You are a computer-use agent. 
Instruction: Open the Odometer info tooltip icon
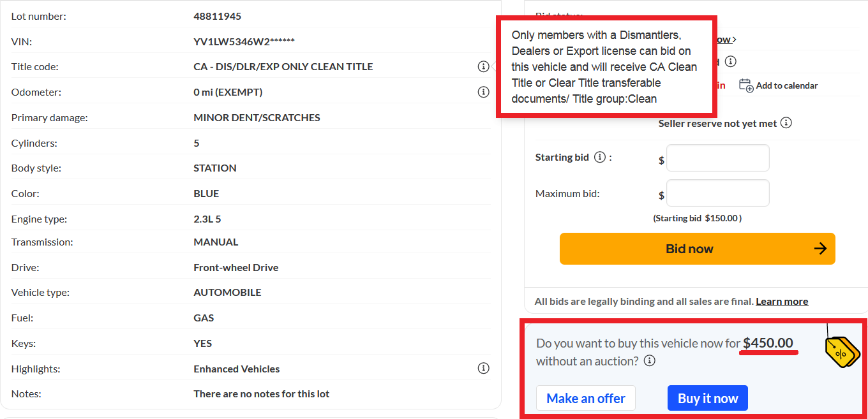[483, 92]
